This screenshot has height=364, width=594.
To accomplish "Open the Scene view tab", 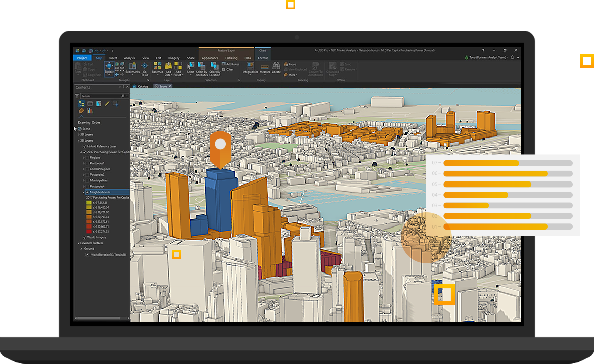I will click(x=163, y=86).
